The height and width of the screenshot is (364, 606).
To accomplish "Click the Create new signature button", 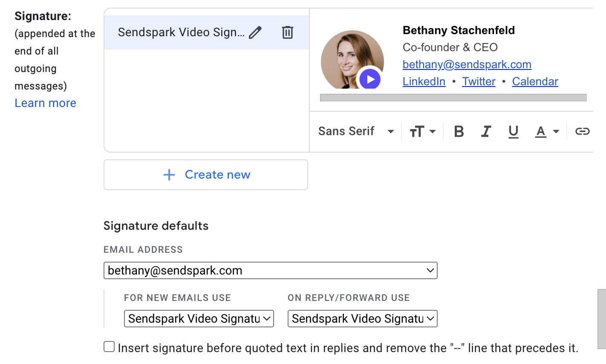I will tap(206, 175).
